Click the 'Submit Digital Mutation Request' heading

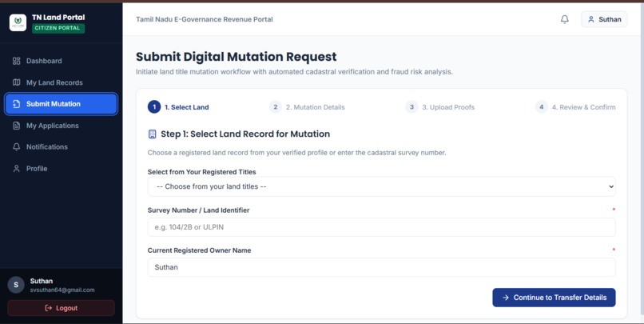tap(237, 57)
